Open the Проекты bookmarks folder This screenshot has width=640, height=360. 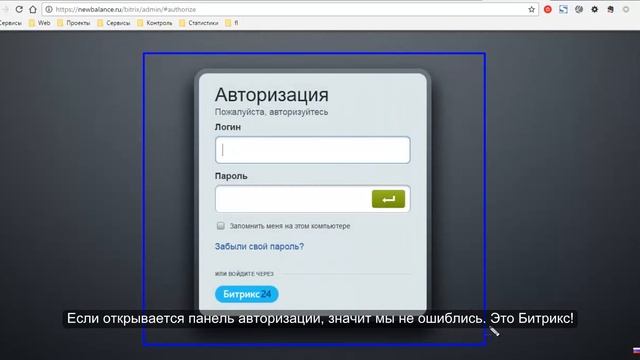point(74,23)
